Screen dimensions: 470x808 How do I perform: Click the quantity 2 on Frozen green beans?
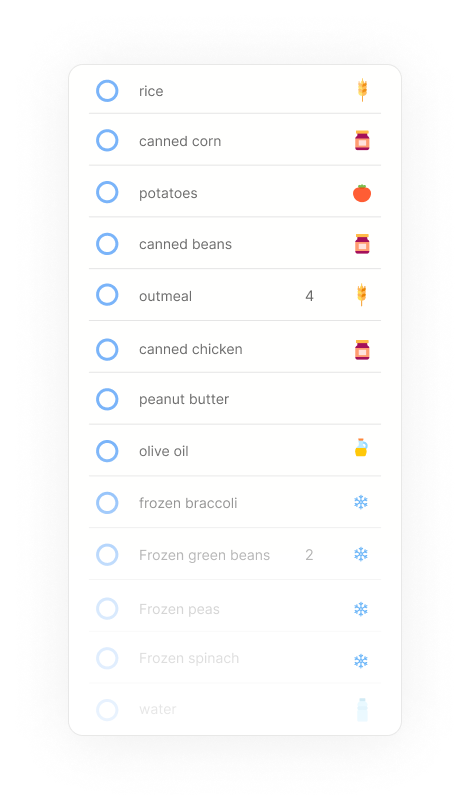click(309, 555)
